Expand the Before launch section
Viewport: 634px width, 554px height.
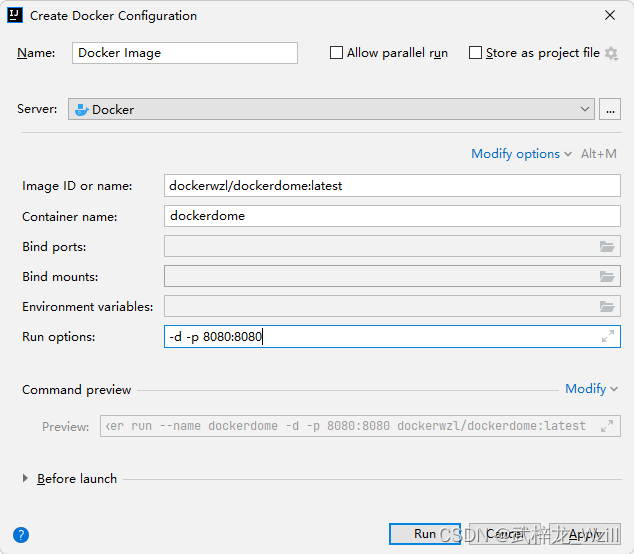[x=25, y=478]
